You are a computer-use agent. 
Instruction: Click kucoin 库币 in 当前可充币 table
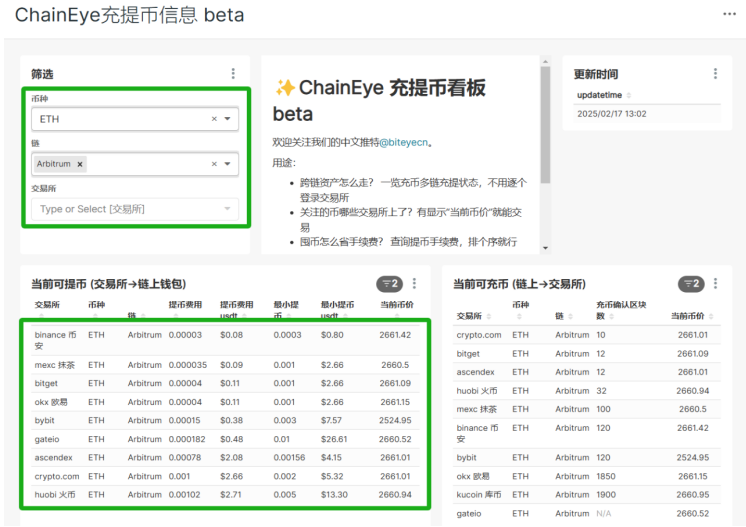(x=479, y=495)
